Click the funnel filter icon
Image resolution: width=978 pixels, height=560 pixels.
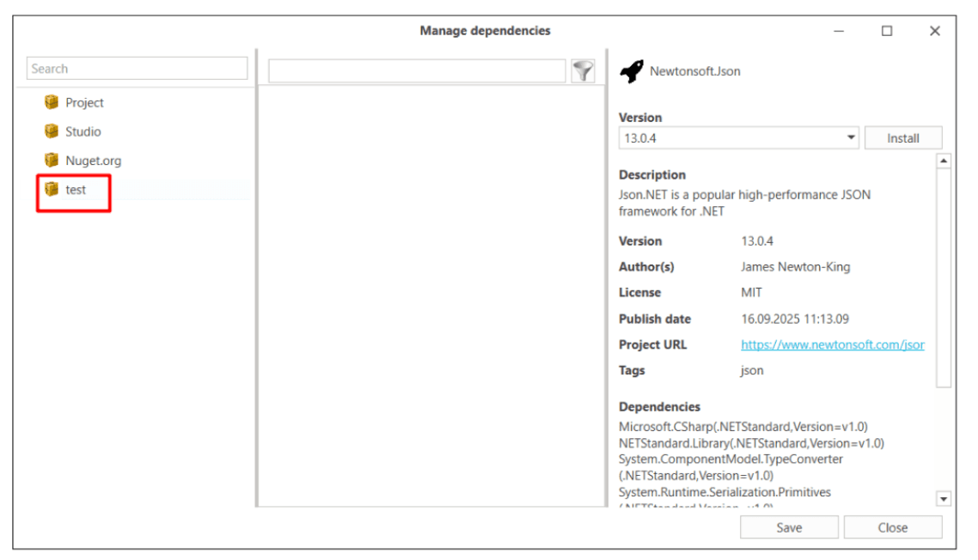pos(584,71)
